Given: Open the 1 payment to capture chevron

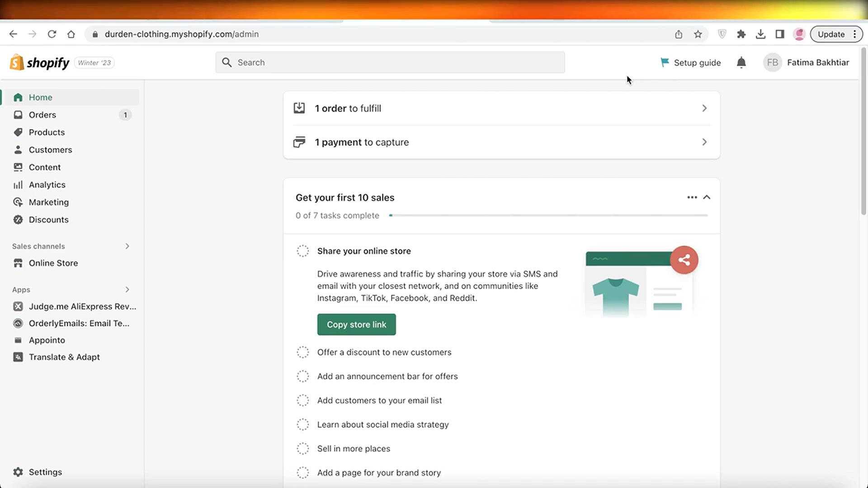Looking at the screenshot, I should (x=704, y=142).
